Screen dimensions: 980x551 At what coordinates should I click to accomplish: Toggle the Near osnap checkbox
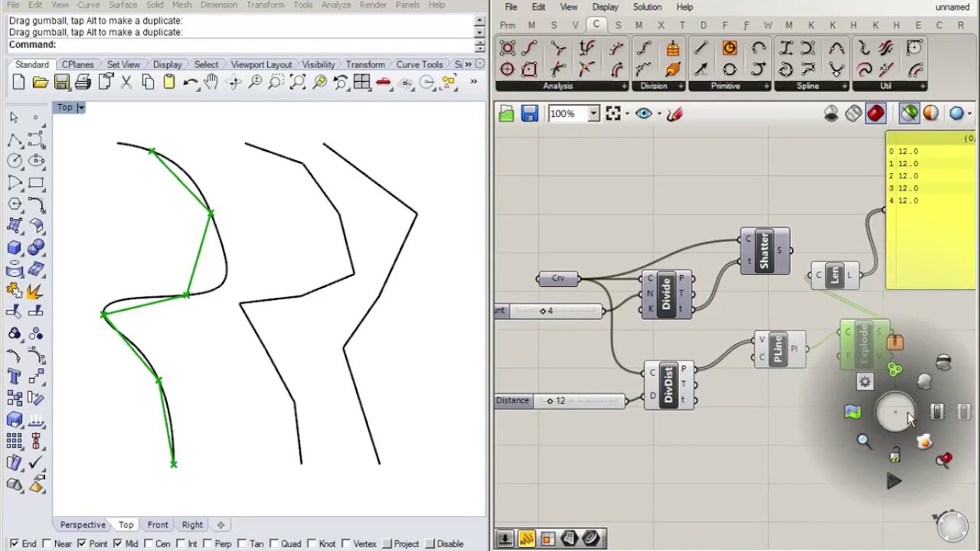point(47,544)
